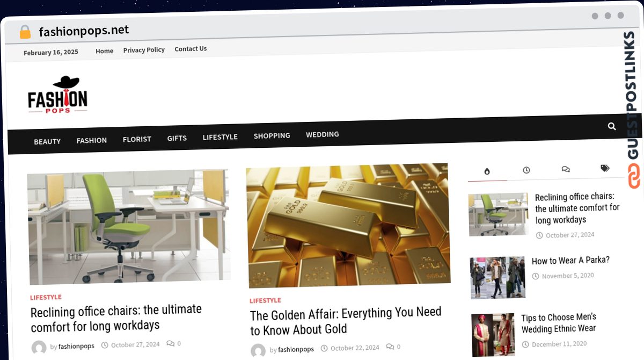This screenshot has height=360, width=644.
Task: Open comments count on Reclining office chairs article
Action: [173, 343]
